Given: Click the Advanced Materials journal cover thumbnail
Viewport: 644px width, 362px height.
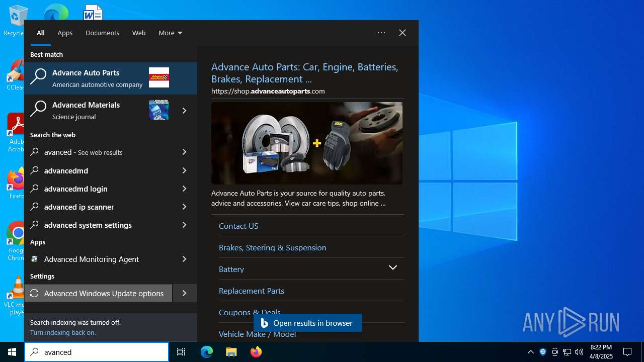Looking at the screenshot, I should [159, 110].
